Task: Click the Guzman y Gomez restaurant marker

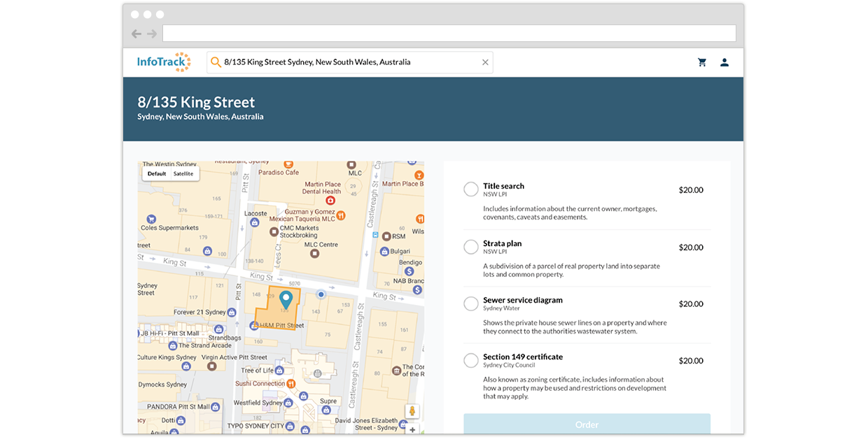Action: (341, 216)
